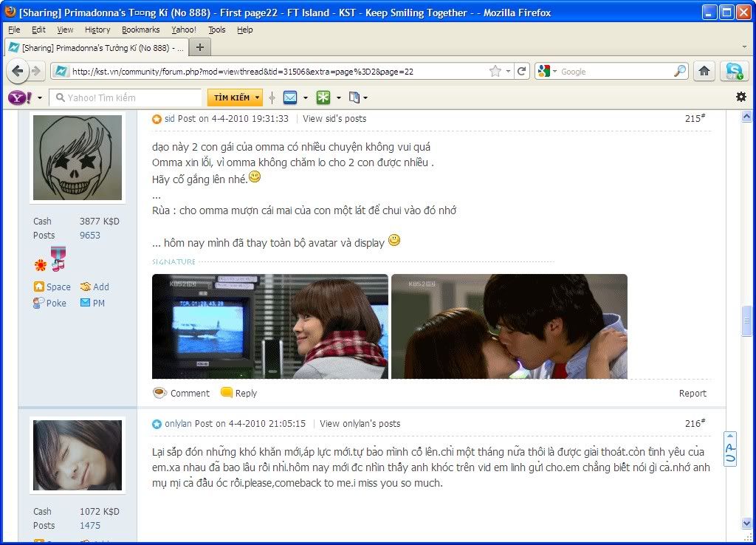Bookmark this page with the star icon
This screenshot has height=545, width=756.
click(x=495, y=72)
